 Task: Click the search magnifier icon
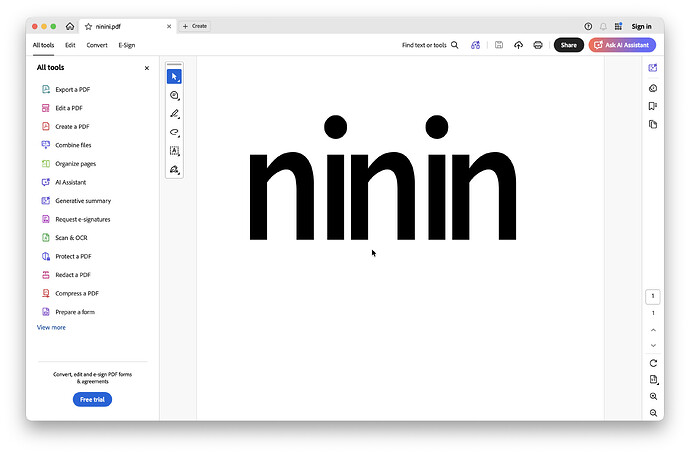pyautogui.click(x=455, y=45)
